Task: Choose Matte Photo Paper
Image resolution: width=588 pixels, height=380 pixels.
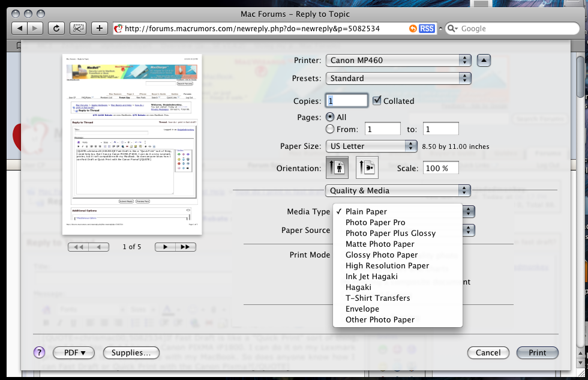Action: [397, 244]
